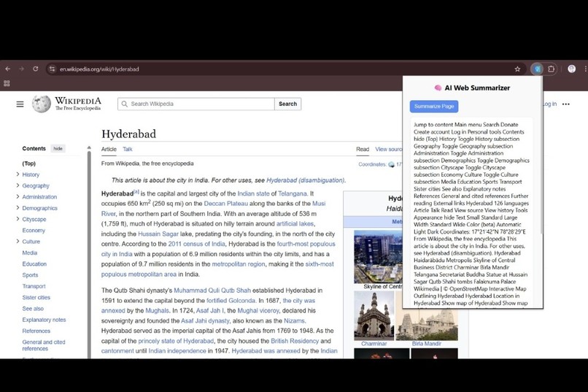Image resolution: width=588 pixels, height=392 pixels.
Task: Click the Log in link
Action: (550, 104)
